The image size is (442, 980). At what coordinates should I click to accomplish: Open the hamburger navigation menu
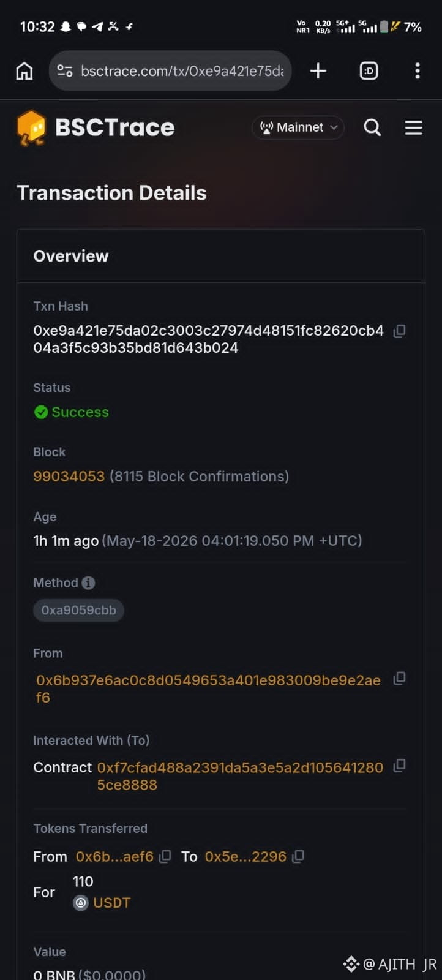click(414, 127)
